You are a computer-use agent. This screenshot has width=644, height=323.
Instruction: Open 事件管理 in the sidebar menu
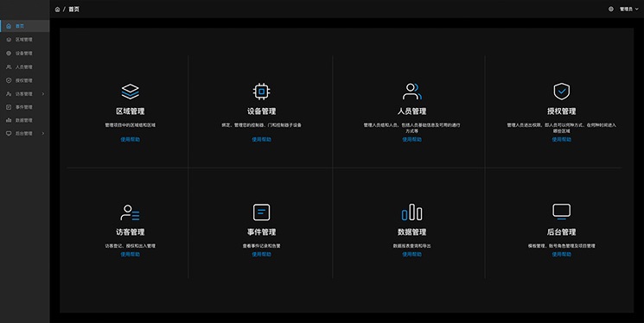(x=25, y=107)
